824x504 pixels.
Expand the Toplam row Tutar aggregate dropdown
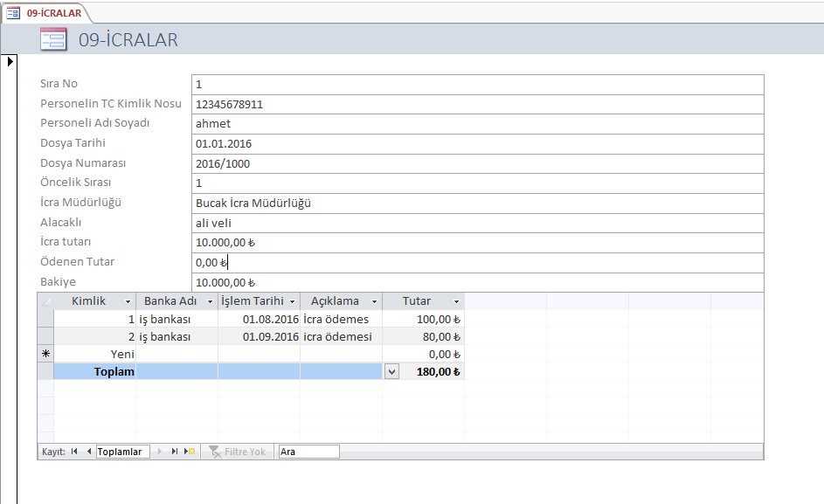[x=391, y=371]
